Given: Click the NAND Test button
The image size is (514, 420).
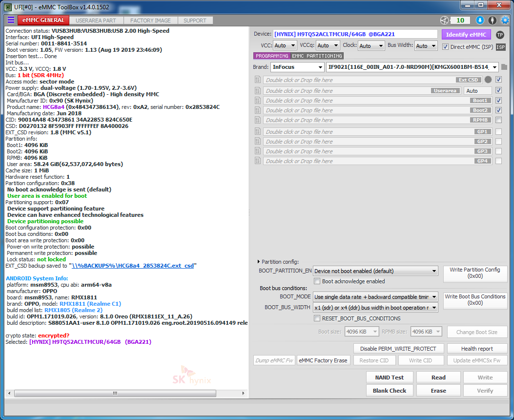Looking at the screenshot, I should pyautogui.click(x=390, y=378).
